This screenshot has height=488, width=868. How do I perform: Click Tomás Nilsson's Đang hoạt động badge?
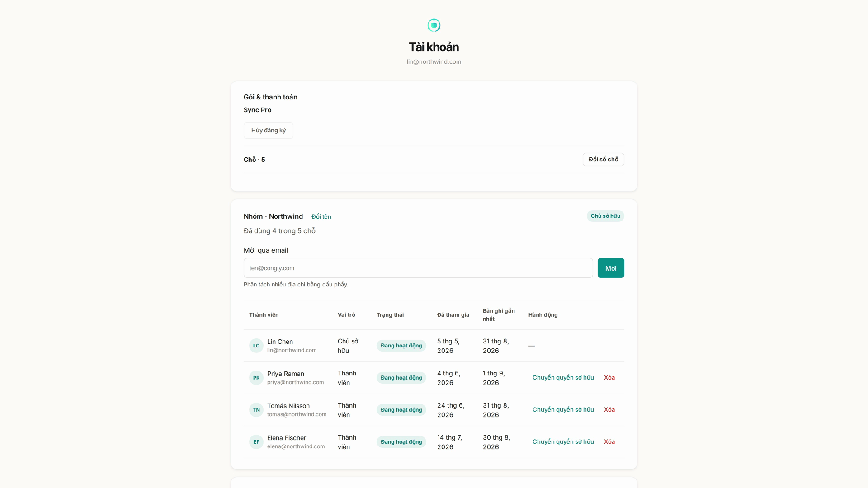click(x=401, y=410)
